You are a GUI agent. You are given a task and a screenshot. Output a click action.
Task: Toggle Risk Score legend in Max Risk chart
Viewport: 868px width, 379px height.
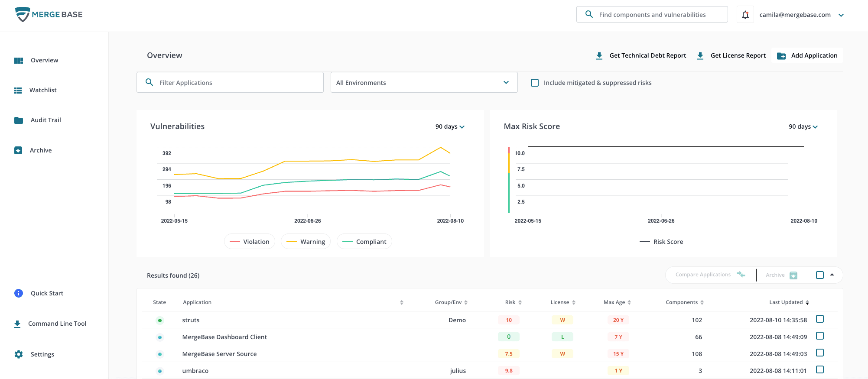661,242
